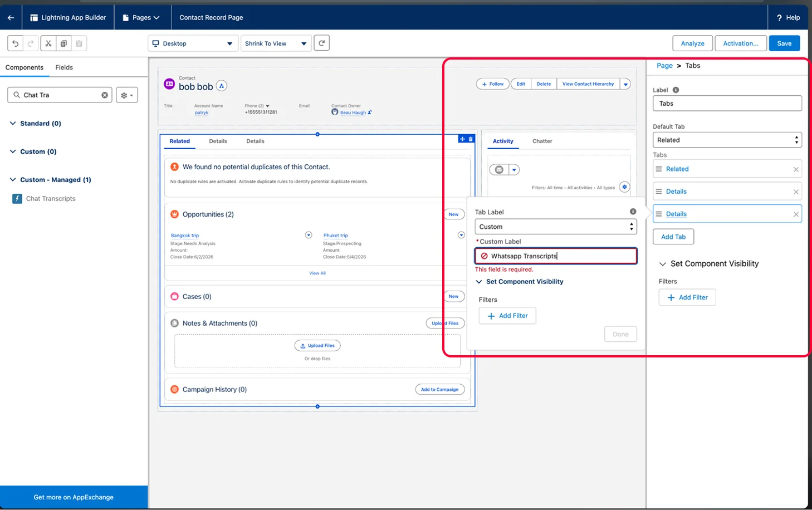
Task: Click the Related row drag handle icon
Action: 659,169
